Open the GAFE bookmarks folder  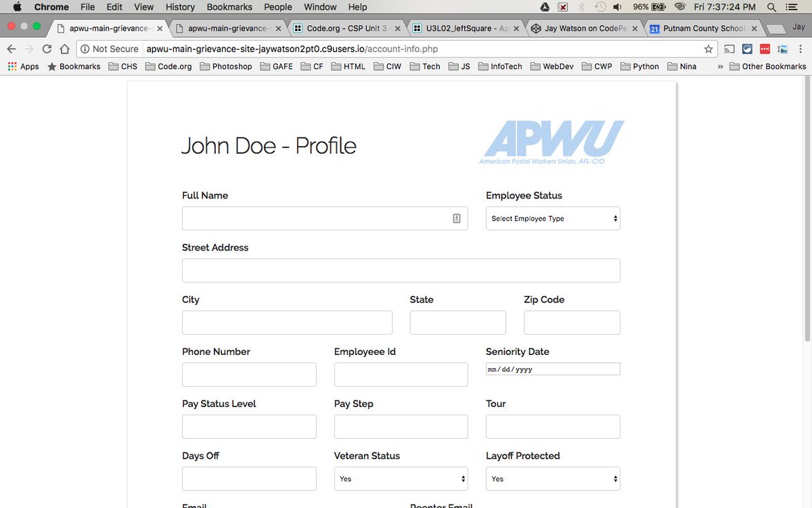(x=276, y=66)
